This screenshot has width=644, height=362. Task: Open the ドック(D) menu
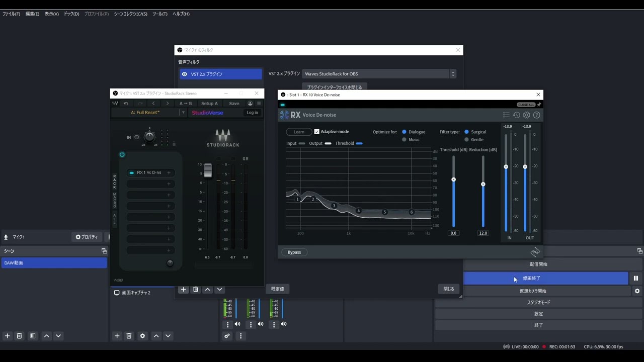(x=71, y=14)
